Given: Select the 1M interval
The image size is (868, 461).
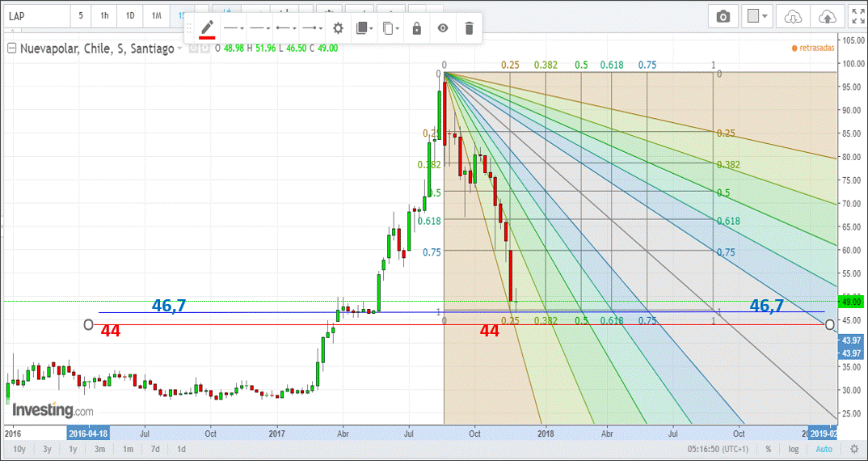Looking at the screenshot, I should pyautogui.click(x=157, y=16).
